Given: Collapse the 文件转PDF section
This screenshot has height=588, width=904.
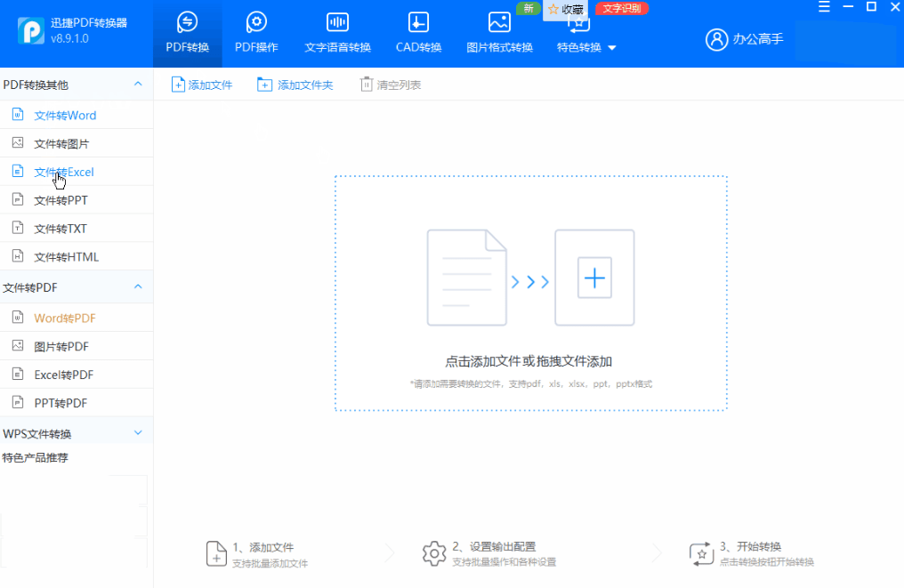Looking at the screenshot, I should 139,286.
